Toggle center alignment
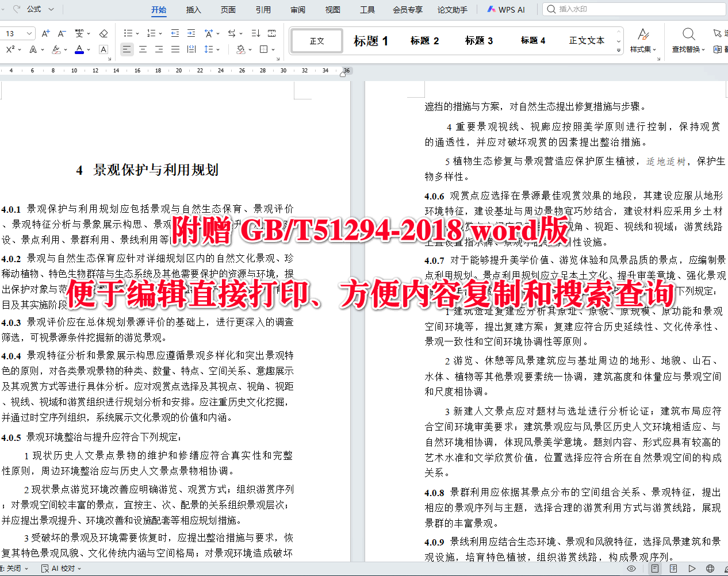This screenshot has height=576, width=728. click(143, 49)
